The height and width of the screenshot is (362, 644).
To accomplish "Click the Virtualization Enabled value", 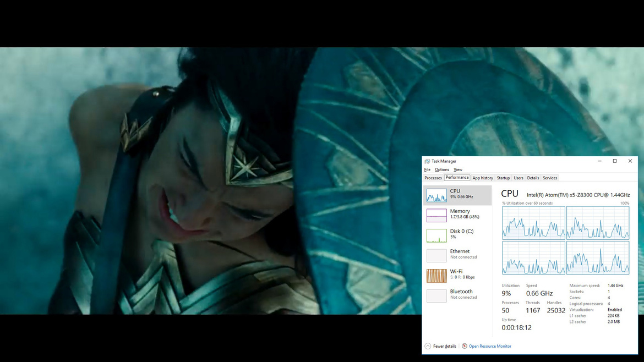I will tap(615, 310).
